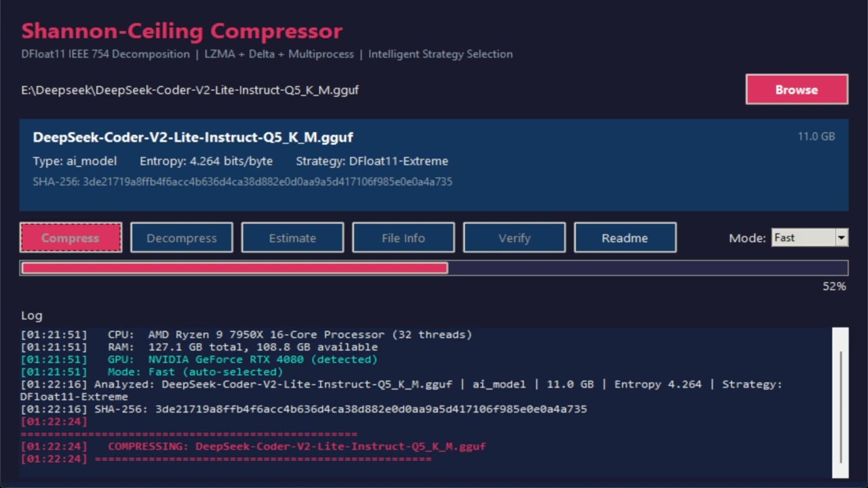Click the 52% progress percentage
The width and height of the screenshot is (868, 488).
click(x=834, y=287)
